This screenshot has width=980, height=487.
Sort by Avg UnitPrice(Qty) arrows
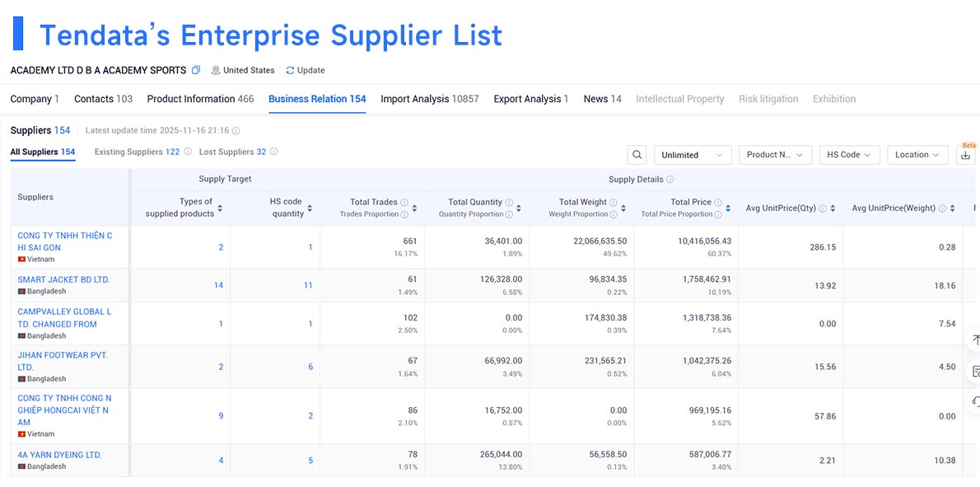pos(833,208)
